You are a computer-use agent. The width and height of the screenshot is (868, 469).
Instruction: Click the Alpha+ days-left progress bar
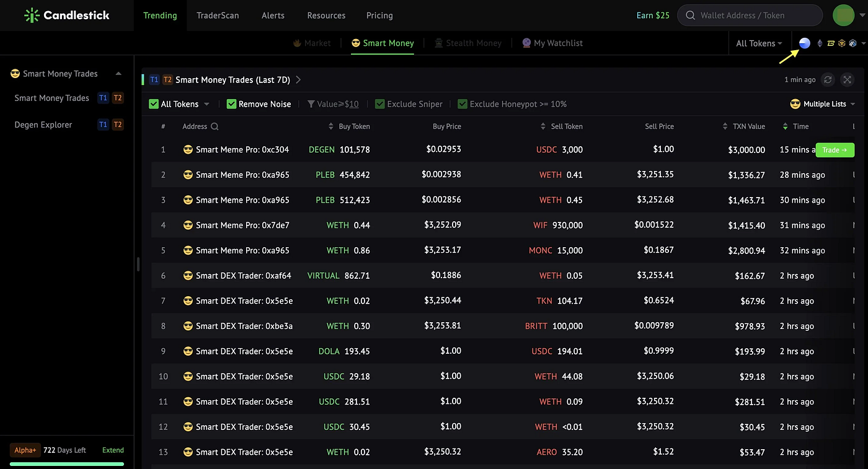pos(67,464)
